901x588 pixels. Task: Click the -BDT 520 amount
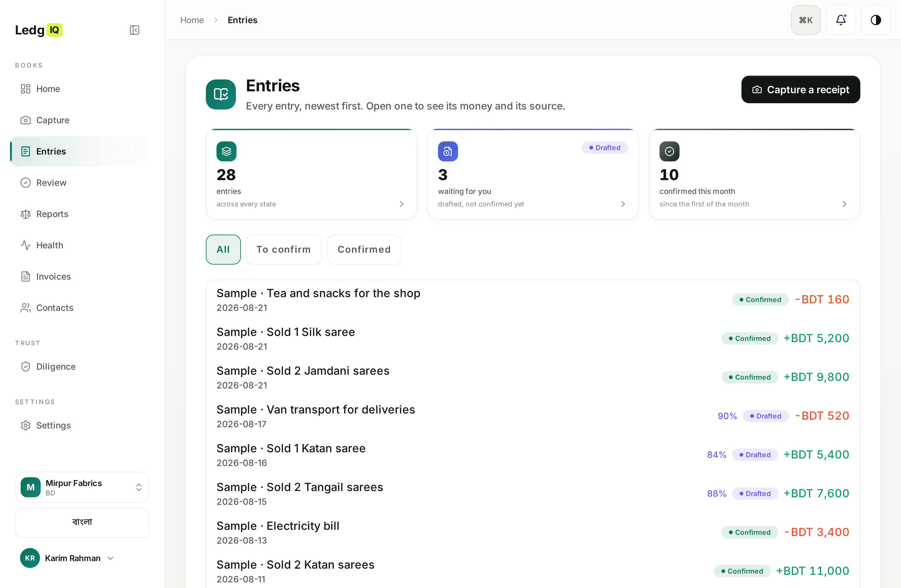822,416
